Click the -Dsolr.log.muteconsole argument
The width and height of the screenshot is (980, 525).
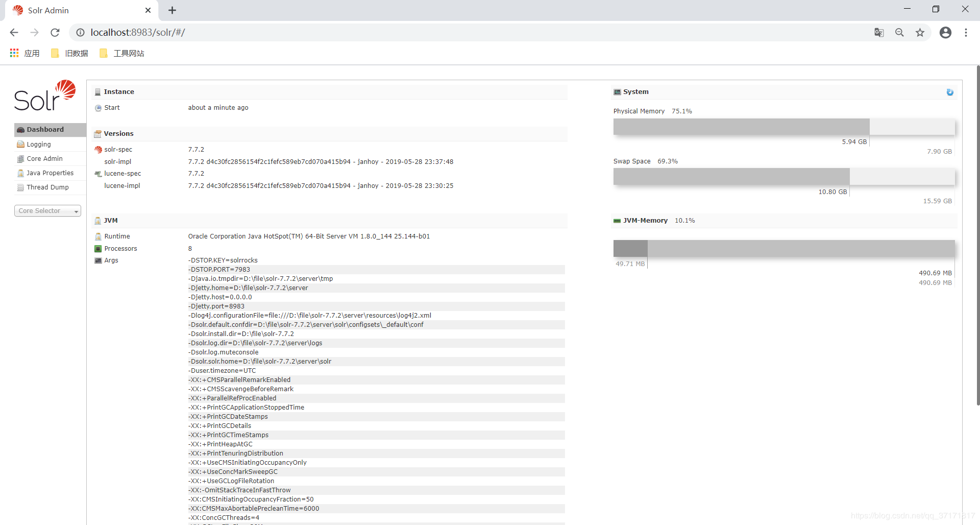click(223, 352)
